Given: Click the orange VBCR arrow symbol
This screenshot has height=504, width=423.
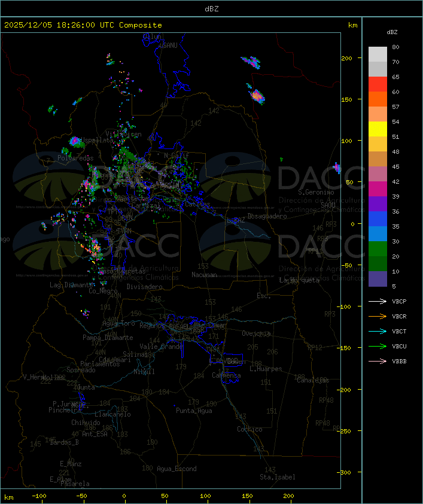Looking at the screenshot, I should point(378,316).
